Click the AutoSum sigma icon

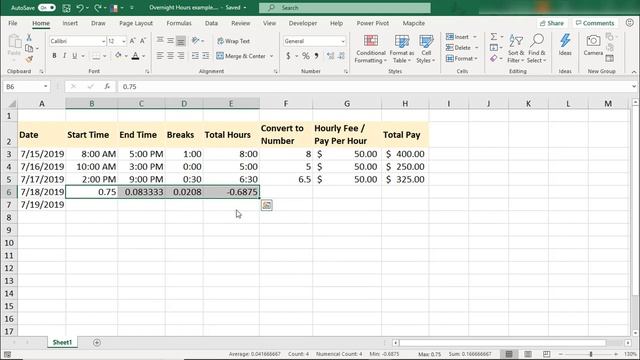coord(493,37)
